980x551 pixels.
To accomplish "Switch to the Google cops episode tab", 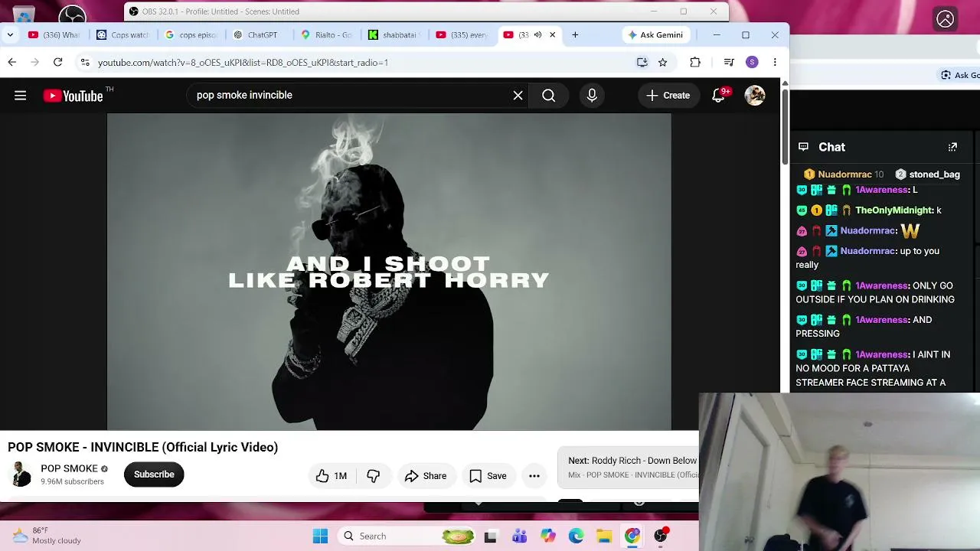I will (191, 35).
